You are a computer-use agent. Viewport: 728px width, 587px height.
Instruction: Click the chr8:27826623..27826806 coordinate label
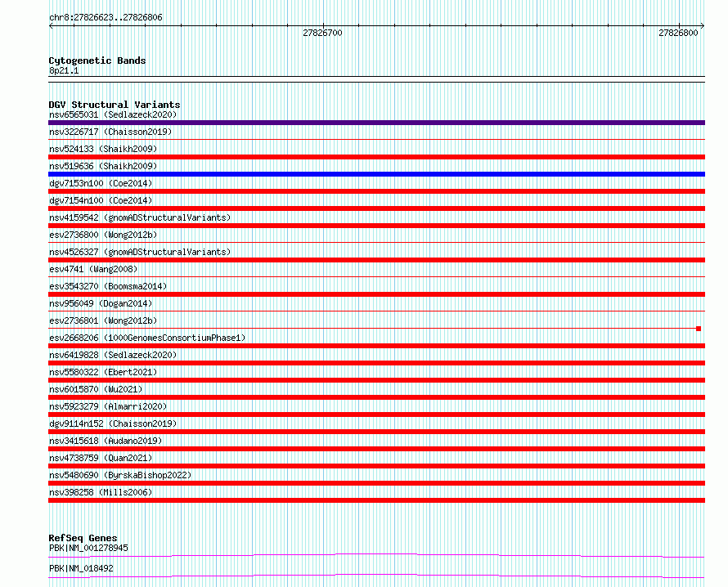pyautogui.click(x=106, y=18)
